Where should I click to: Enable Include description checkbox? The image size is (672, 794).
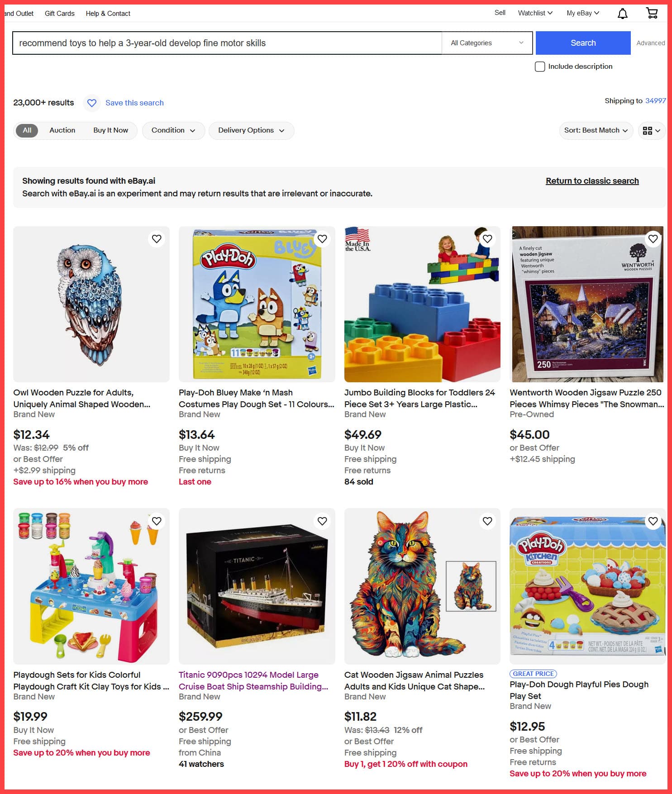540,67
